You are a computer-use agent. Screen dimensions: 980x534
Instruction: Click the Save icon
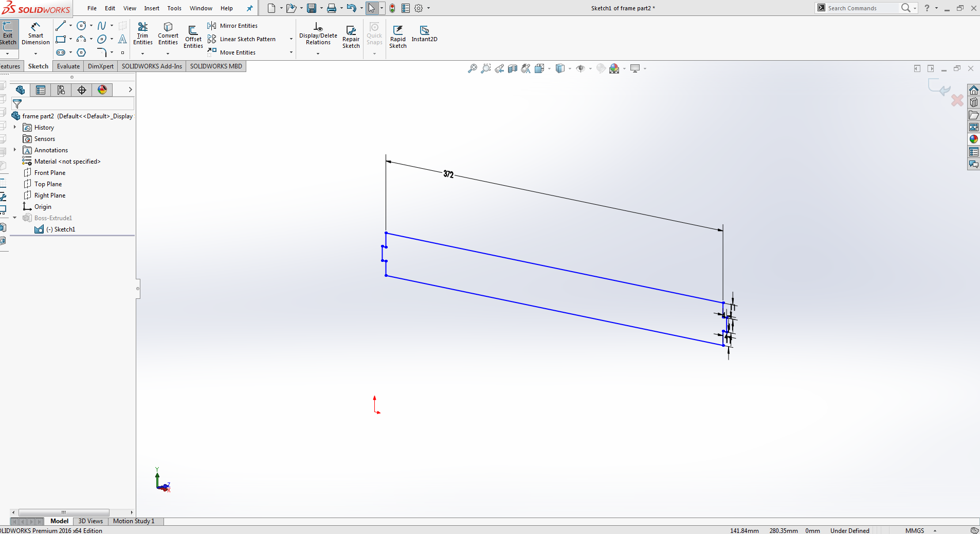(312, 8)
